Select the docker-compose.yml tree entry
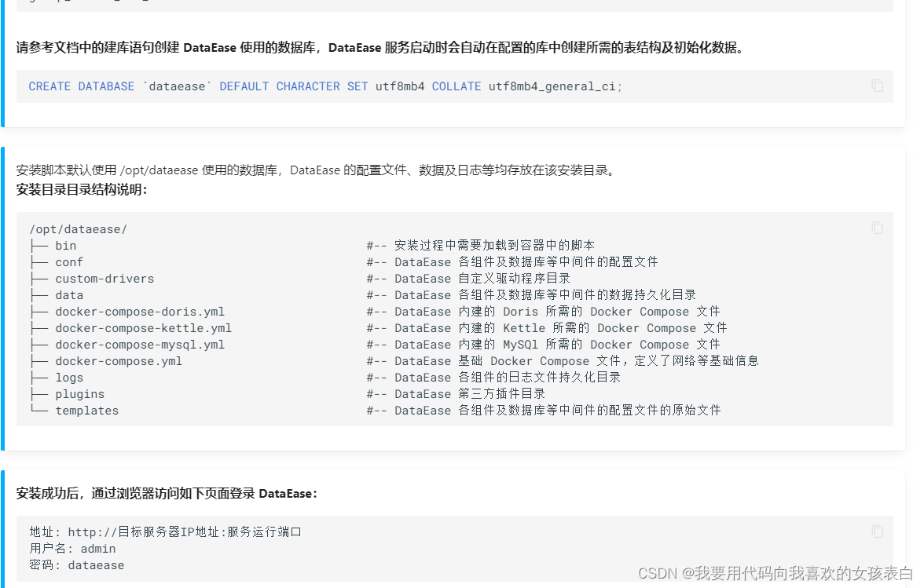This screenshot has width=924, height=588. click(x=118, y=361)
